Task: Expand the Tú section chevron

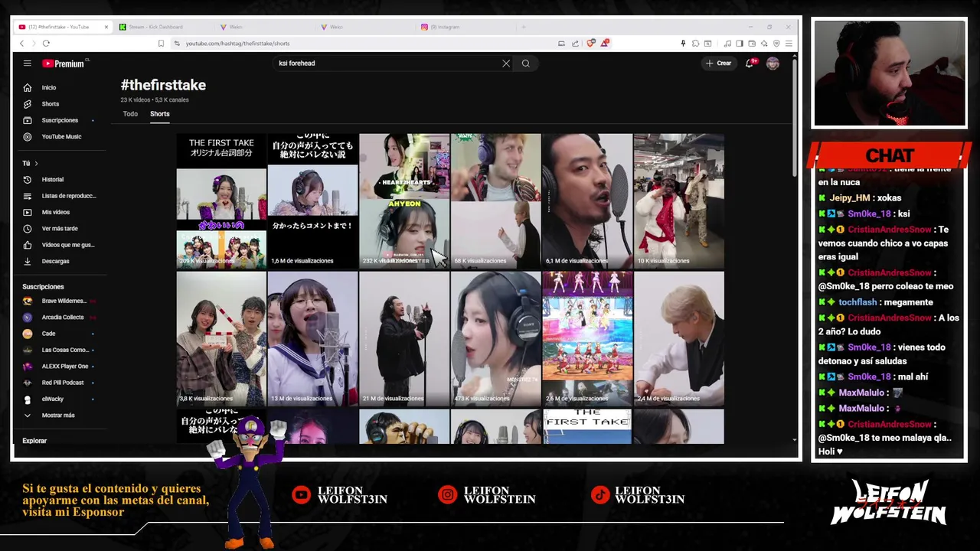Action: coord(35,163)
